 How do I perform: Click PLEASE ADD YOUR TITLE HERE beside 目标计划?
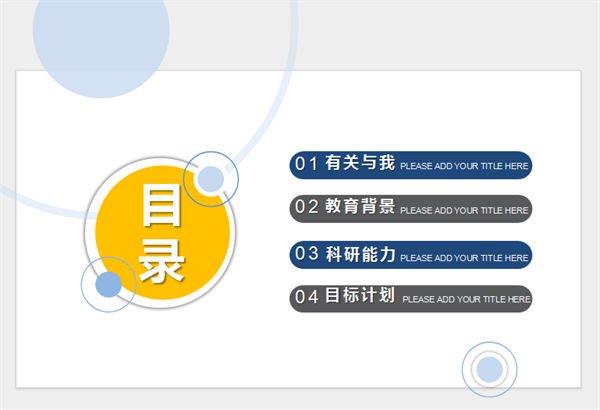466,299
